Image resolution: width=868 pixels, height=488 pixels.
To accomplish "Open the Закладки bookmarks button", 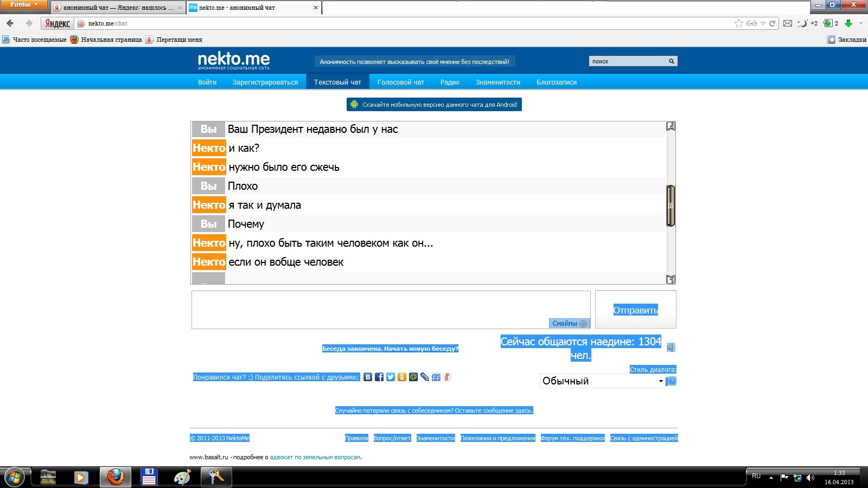I will tap(847, 40).
